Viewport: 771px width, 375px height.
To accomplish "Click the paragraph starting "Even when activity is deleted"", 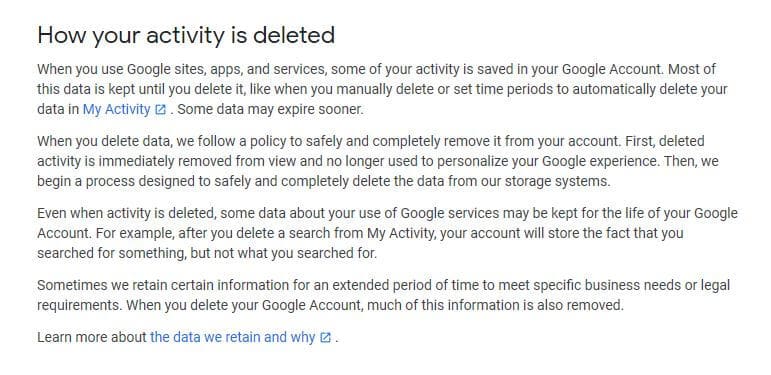I will [x=387, y=233].
